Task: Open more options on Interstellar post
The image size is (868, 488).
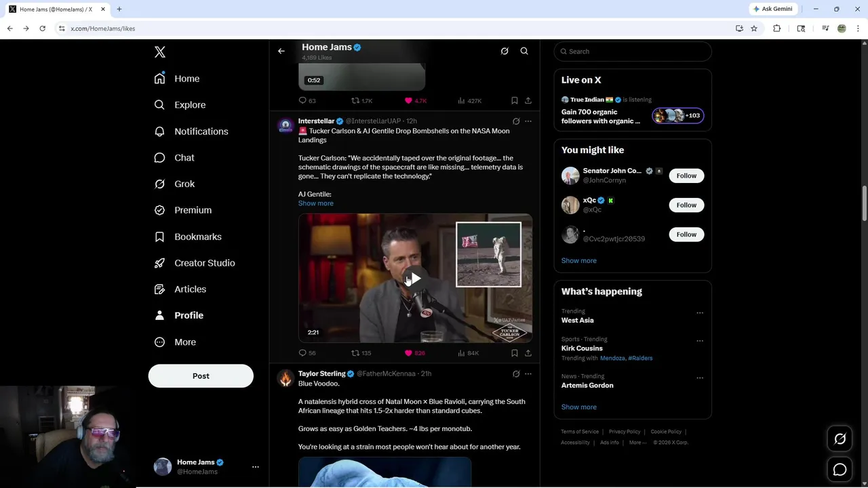Action: tap(528, 121)
